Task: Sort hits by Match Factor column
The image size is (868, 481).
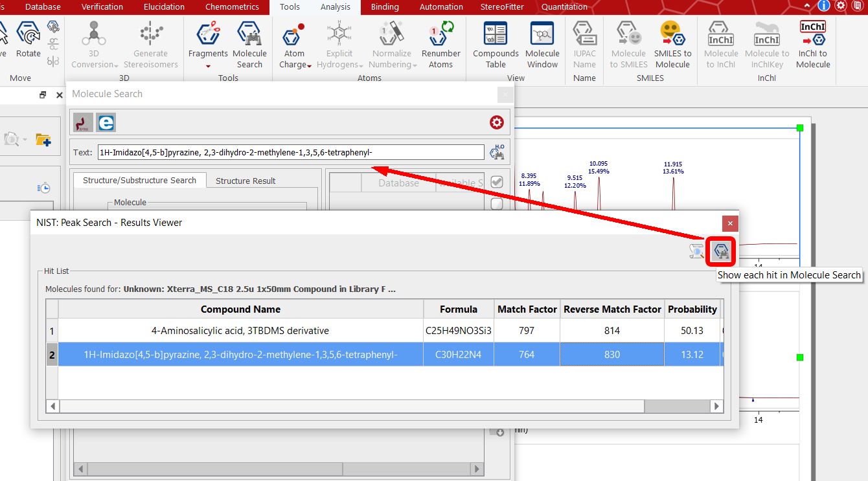Action: (x=527, y=309)
